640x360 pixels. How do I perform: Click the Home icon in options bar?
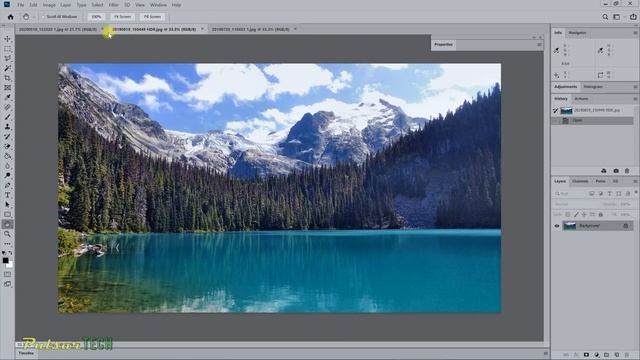point(11,17)
